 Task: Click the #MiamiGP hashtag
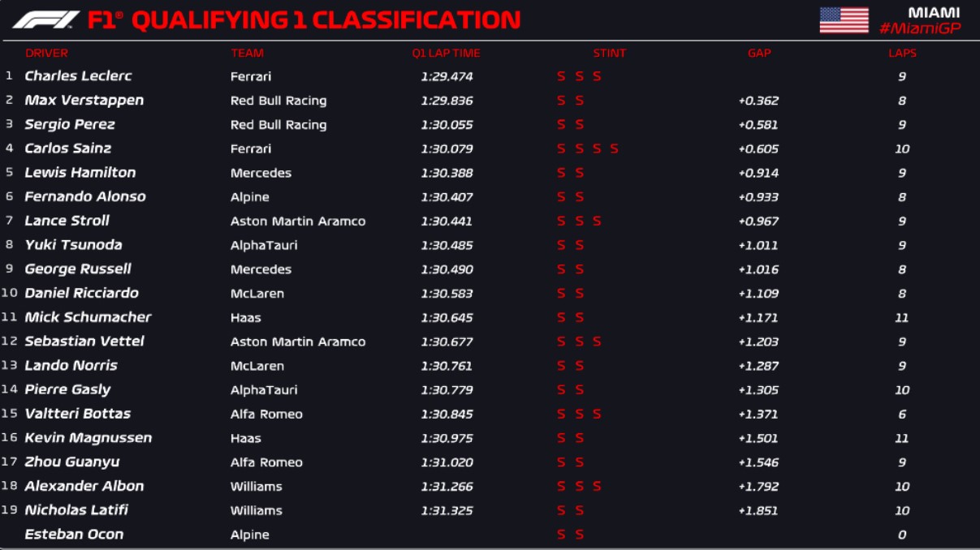pos(918,29)
